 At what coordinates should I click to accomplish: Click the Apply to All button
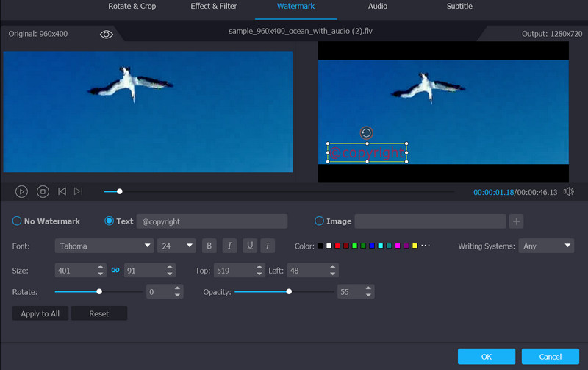click(40, 313)
